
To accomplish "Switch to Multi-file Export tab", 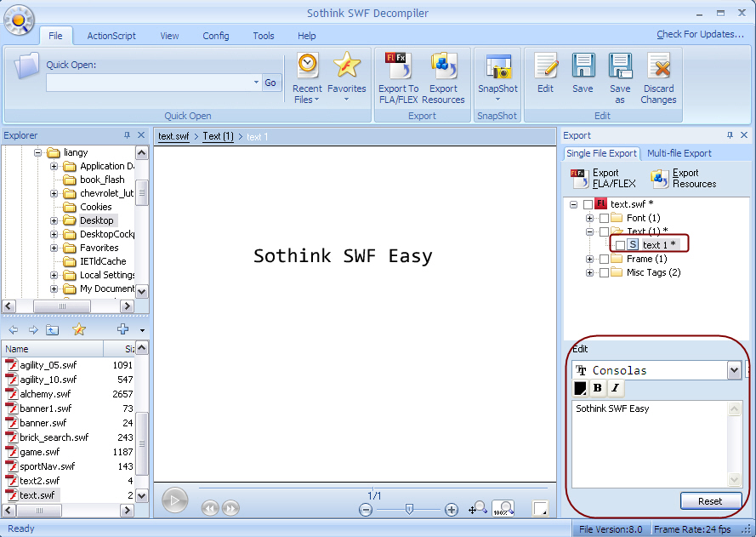I will (679, 153).
